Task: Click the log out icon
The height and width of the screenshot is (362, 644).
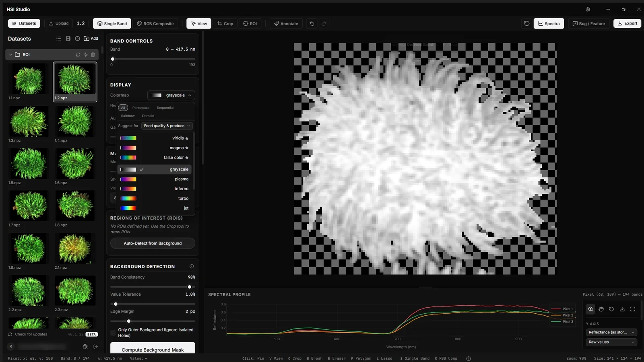Action: pos(95,346)
